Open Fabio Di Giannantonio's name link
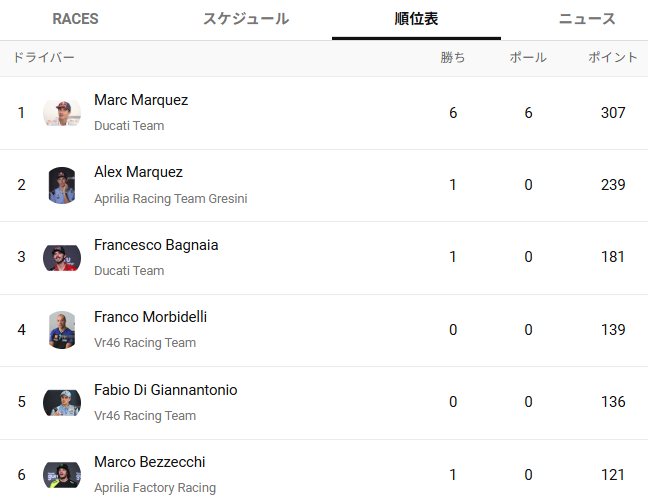 pos(166,390)
